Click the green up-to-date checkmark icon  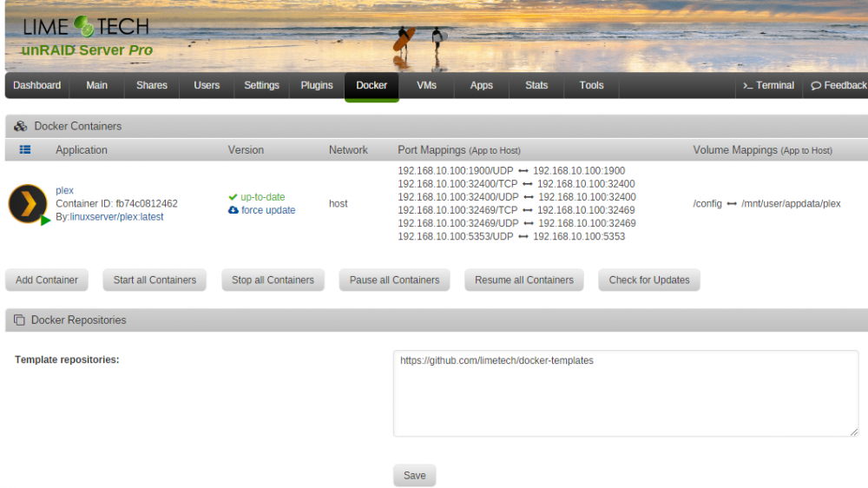click(233, 196)
